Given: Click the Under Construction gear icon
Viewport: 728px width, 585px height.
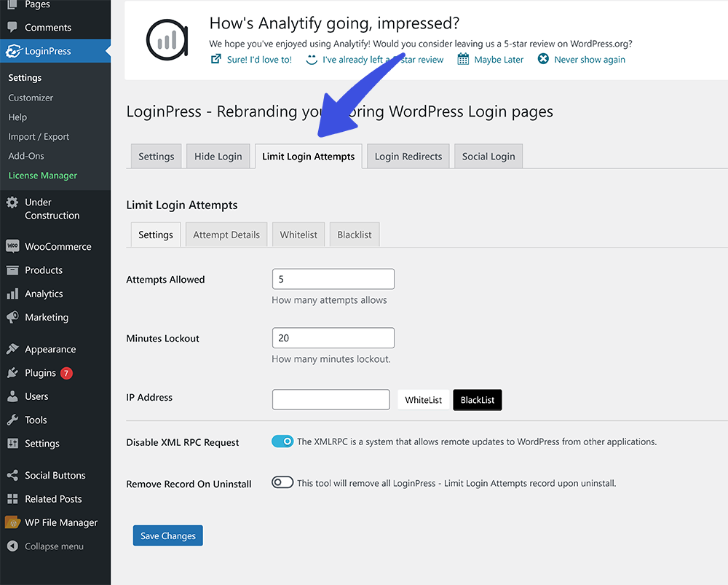Looking at the screenshot, I should coord(12,202).
